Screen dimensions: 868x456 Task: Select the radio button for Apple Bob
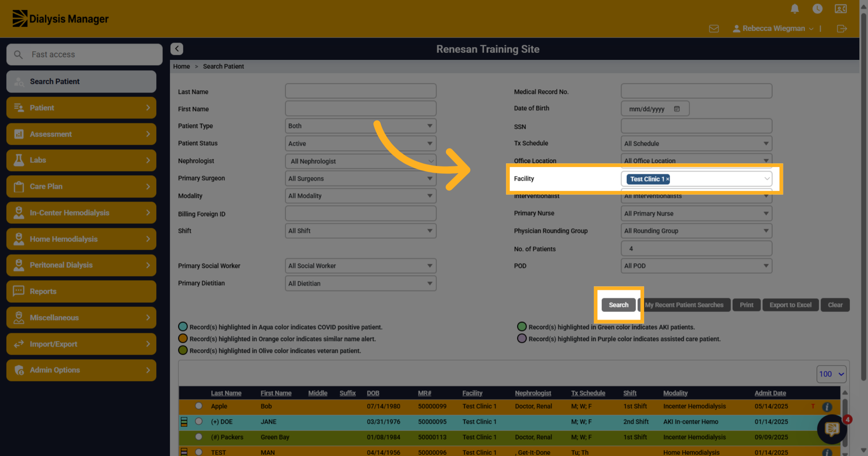[x=199, y=406]
